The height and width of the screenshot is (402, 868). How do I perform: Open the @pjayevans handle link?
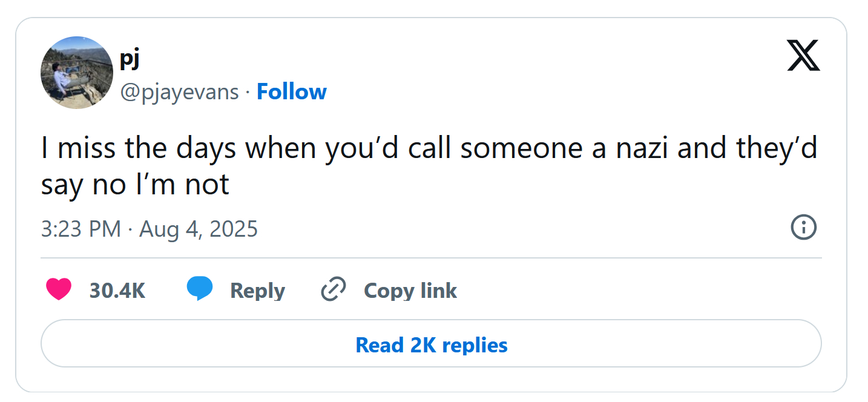coord(179,92)
